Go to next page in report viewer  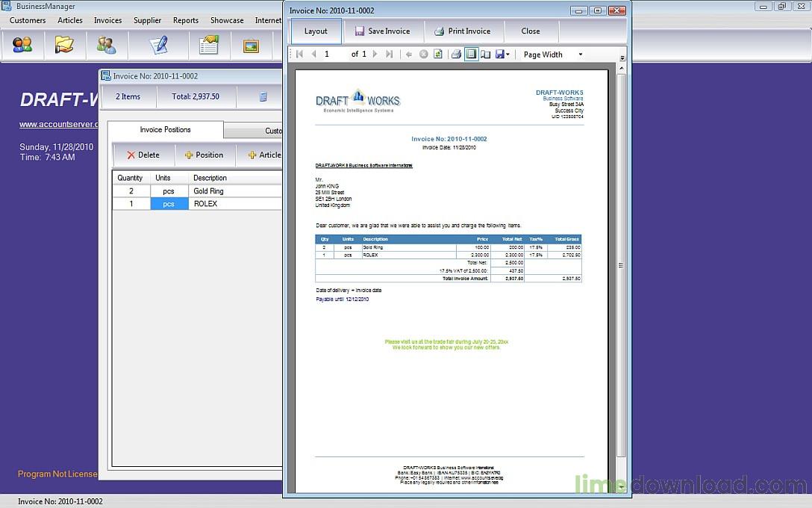[x=375, y=54]
